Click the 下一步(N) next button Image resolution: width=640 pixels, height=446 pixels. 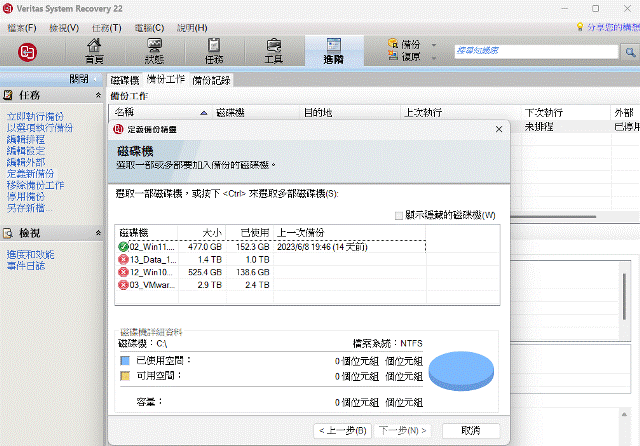[x=402, y=430]
